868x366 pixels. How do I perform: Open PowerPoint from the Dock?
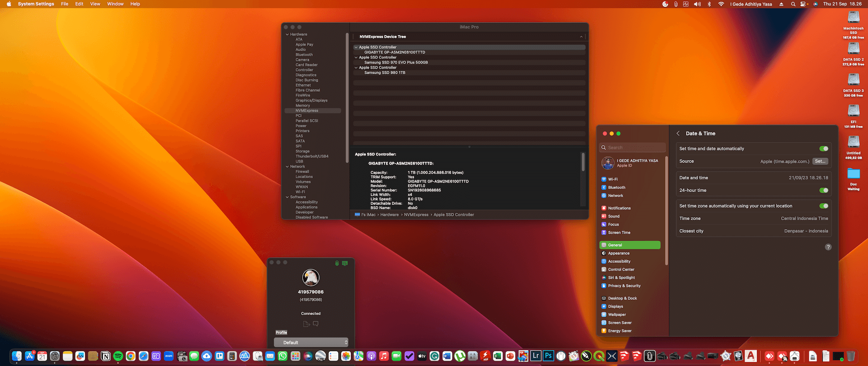(x=510, y=356)
